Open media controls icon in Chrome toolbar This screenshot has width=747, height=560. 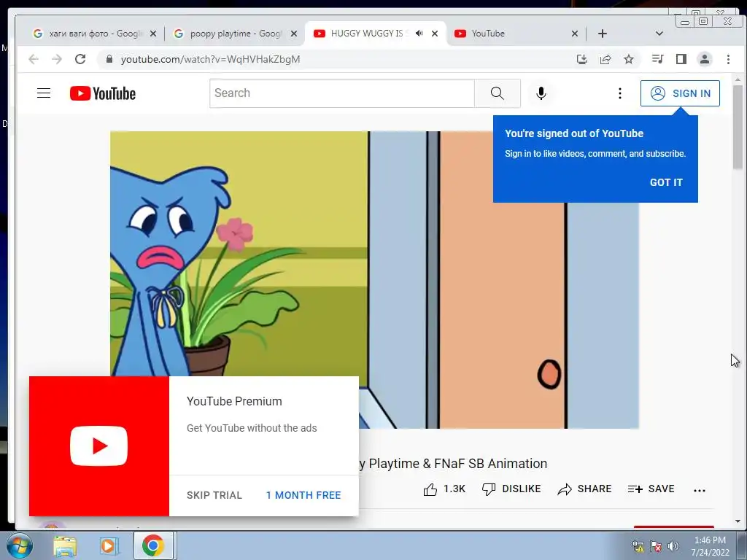657,59
